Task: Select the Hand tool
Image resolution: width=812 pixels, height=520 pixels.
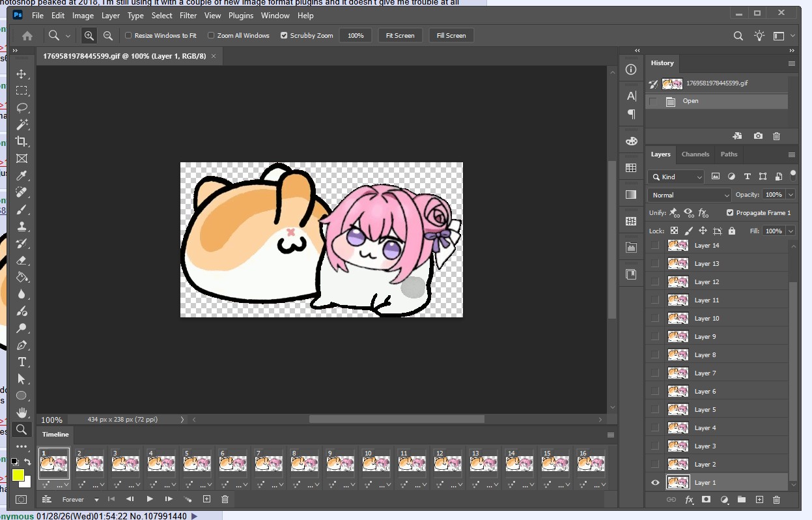Action: tap(21, 412)
